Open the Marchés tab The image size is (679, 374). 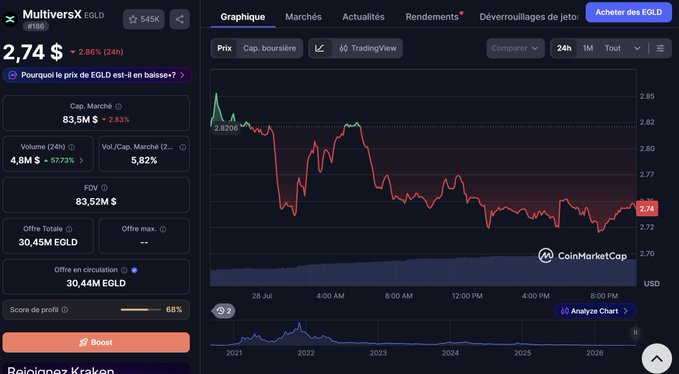[303, 17]
